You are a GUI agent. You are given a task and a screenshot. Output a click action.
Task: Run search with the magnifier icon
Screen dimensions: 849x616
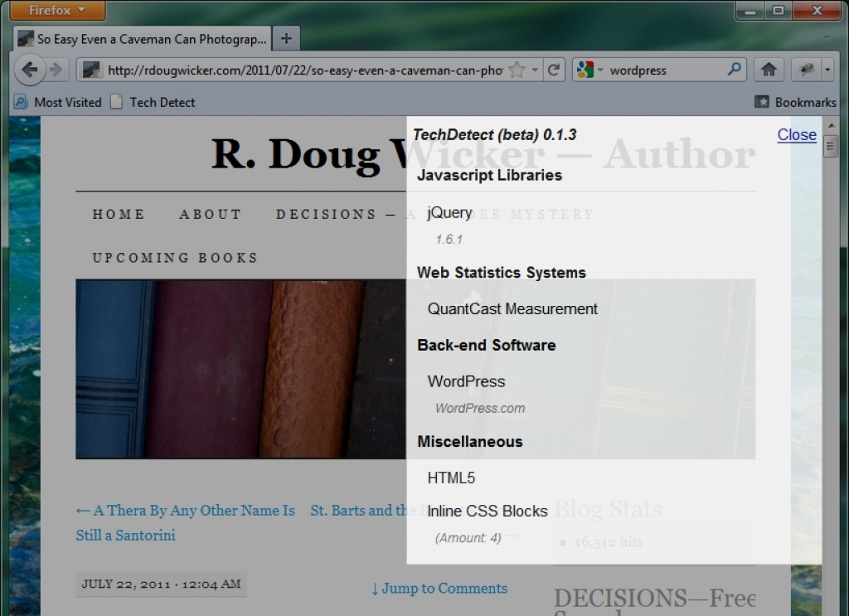735,70
